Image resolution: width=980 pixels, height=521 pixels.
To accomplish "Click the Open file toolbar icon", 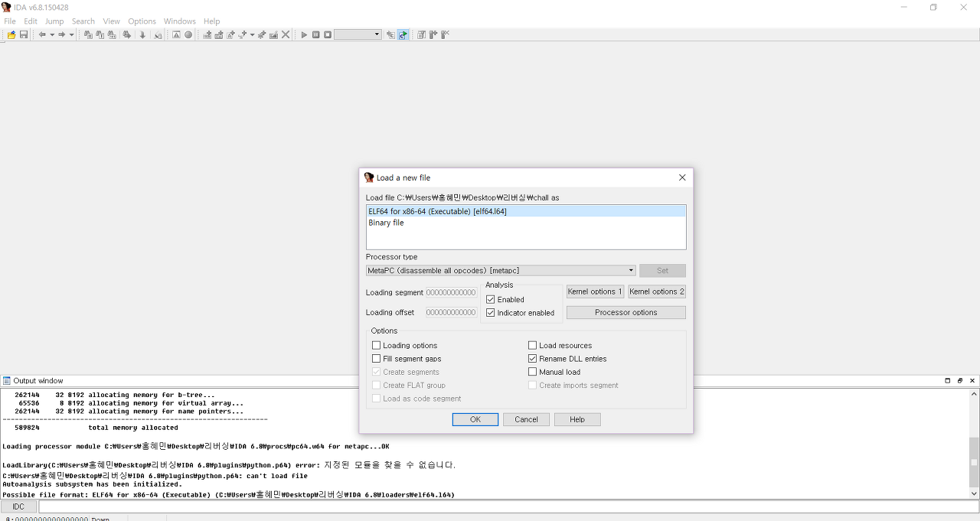I will (x=11, y=34).
